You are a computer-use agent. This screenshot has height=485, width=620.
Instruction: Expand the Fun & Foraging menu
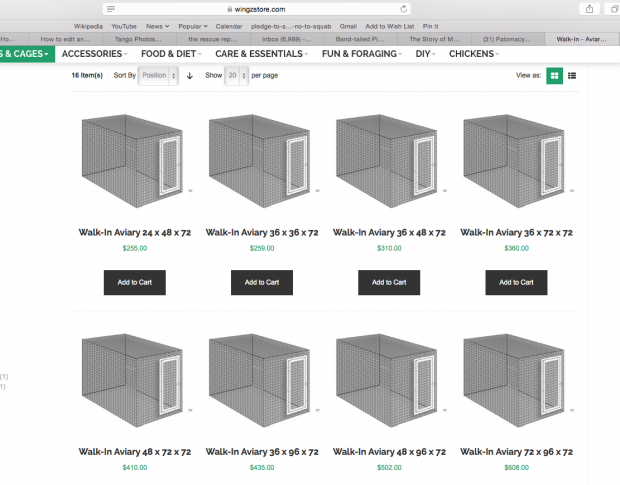point(362,54)
